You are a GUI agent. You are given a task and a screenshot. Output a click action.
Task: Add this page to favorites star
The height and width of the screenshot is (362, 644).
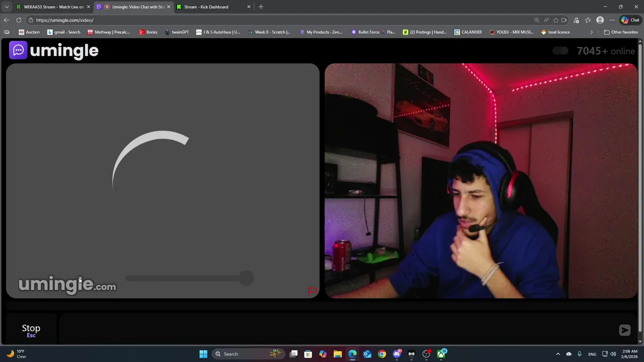pos(555,20)
